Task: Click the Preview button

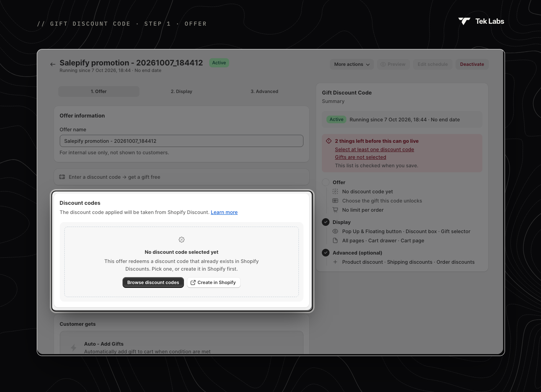Action: tap(393, 64)
